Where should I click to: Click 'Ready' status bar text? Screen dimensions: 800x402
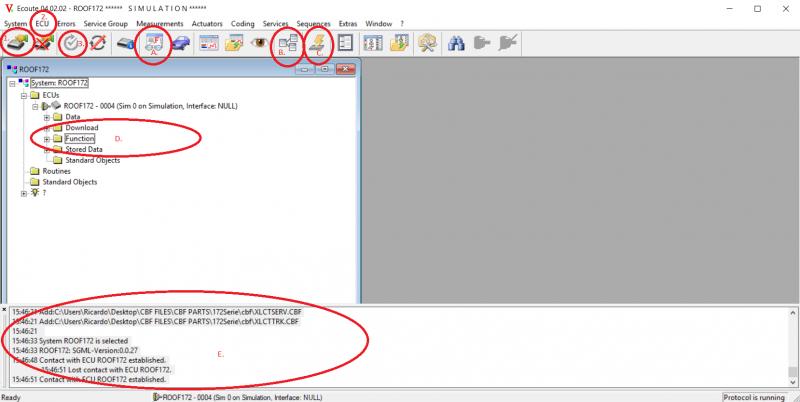(11, 397)
